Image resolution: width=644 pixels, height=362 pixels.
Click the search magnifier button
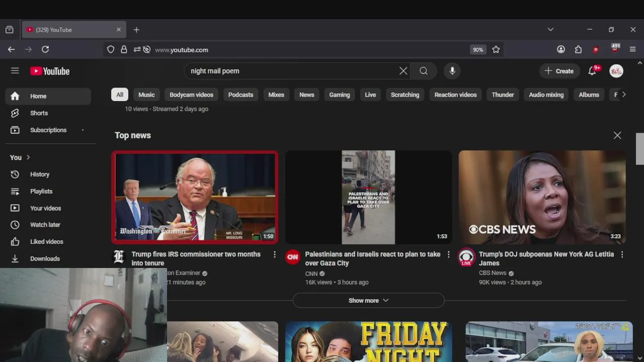coord(424,71)
